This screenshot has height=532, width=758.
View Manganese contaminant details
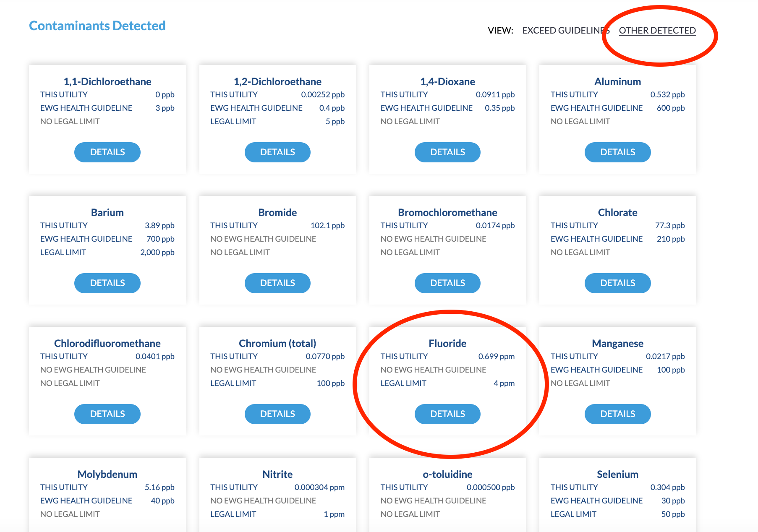tap(617, 414)
